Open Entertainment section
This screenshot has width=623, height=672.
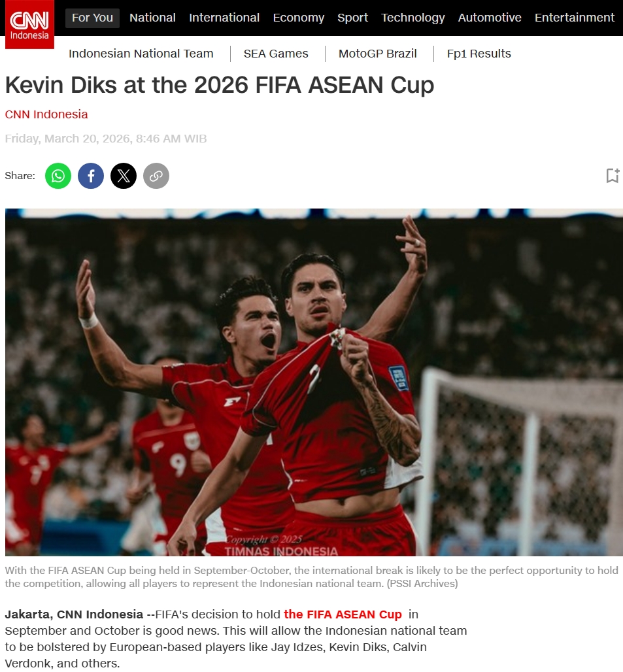574,18
